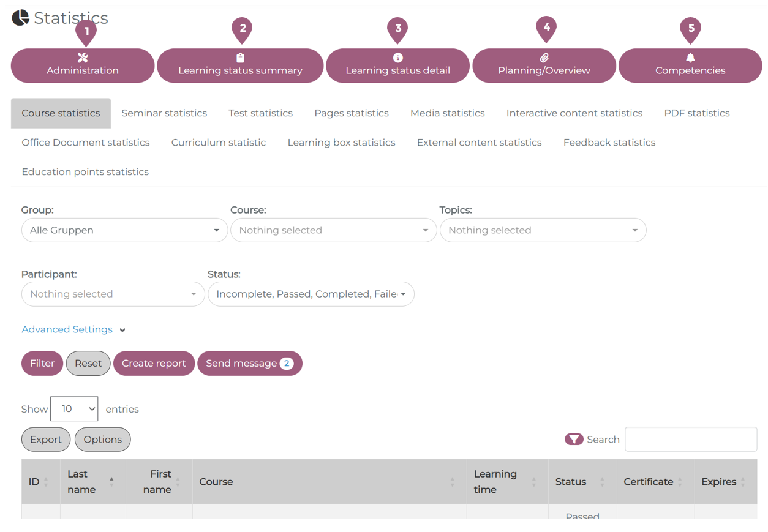This screenshot has height=532, width=768.
Task: Click the Send message button
Action: [x=249, y=364]
